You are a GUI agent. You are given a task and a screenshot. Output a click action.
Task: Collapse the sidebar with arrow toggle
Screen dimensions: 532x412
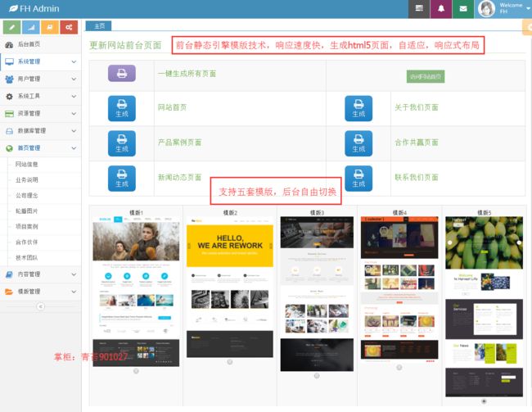click(40, 306)
